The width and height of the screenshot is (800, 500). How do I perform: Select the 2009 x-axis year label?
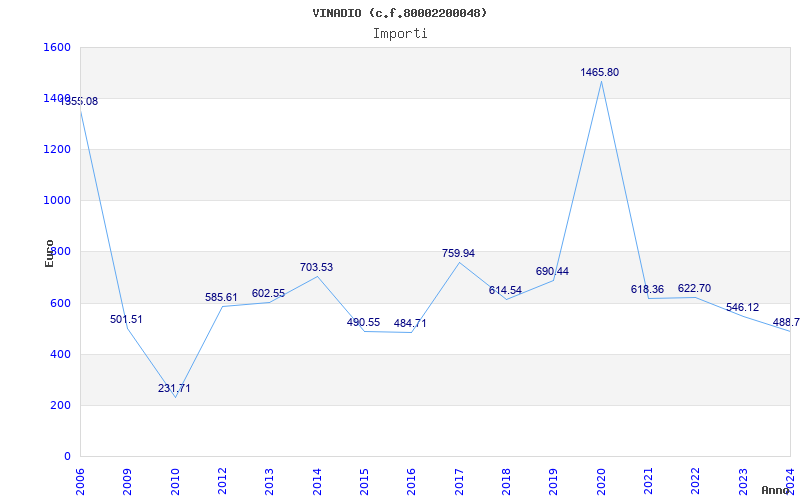tap(128, 481)
